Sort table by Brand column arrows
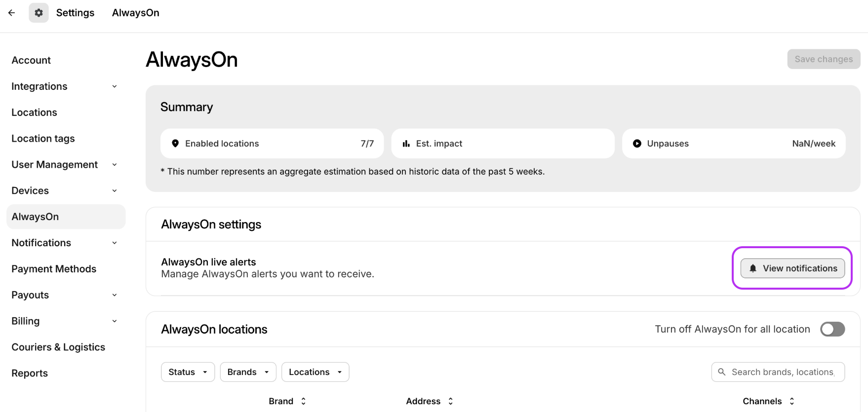This screenshot has height=412, width=868. pyautogui.click(x=303, y=401)
